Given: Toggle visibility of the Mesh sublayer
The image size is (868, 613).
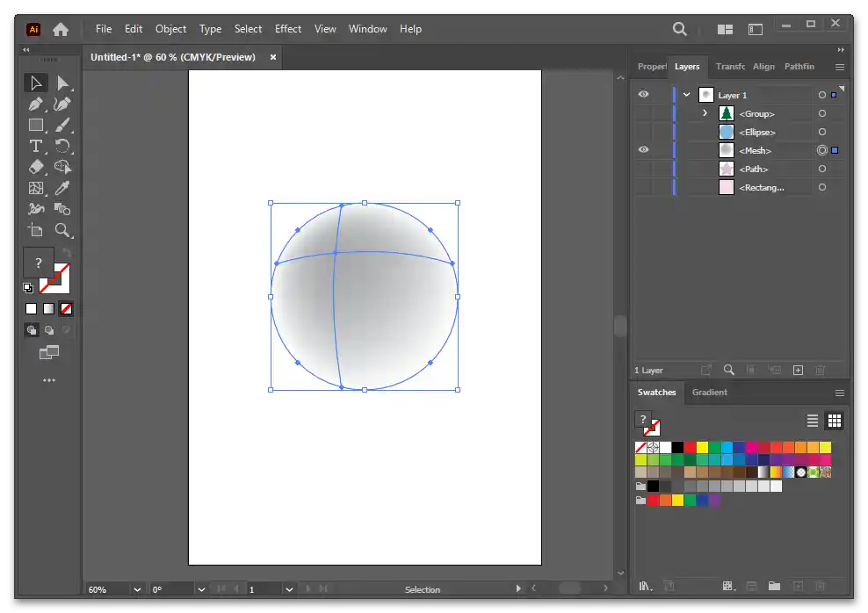Looking at the screenshot, I should [643, 150].
